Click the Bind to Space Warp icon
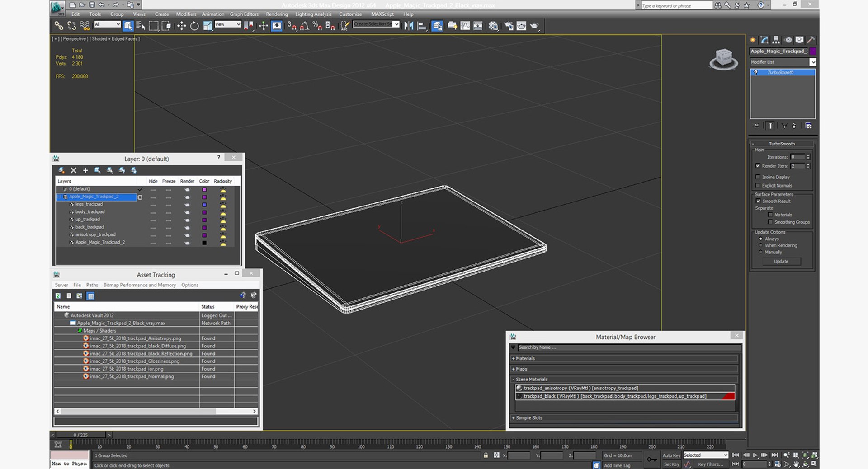This screenshot has height=469, width=868. (x=85, y=26)
